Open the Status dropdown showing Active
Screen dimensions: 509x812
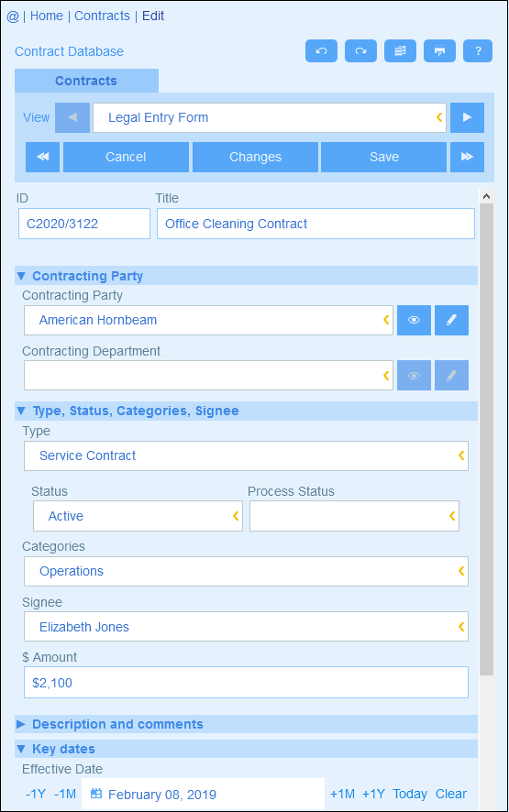pyautogui.click(x=138, y=516)
